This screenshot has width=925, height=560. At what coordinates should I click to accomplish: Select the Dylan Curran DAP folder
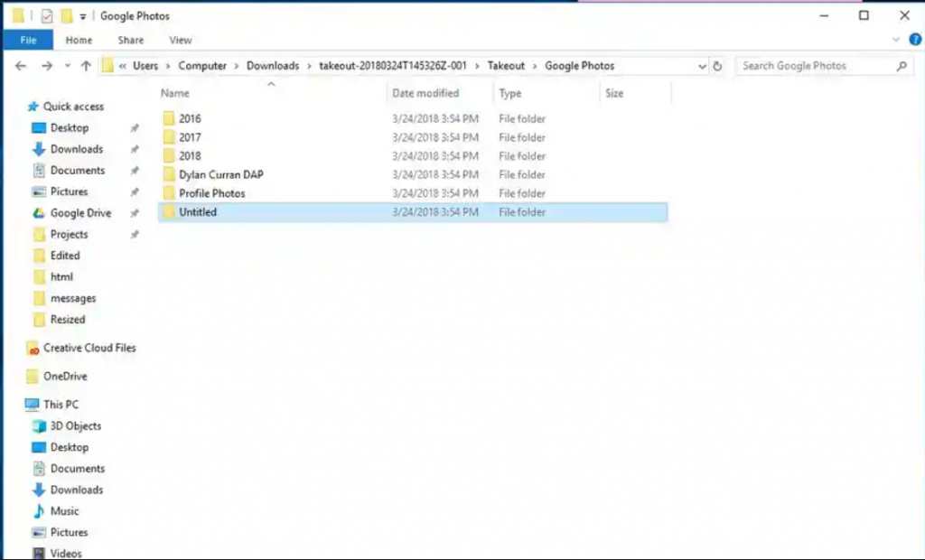[221, 174]
